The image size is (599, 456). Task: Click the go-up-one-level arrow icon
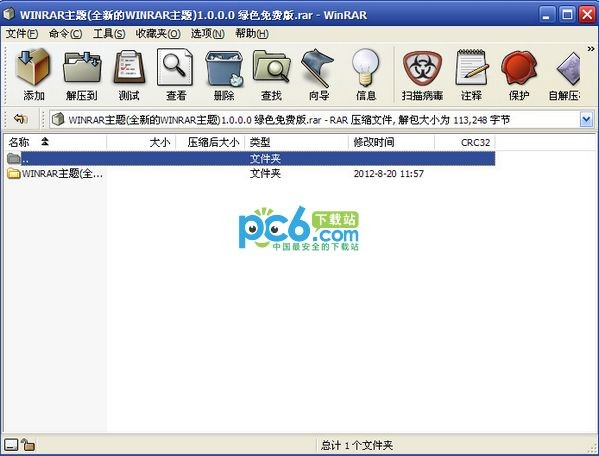pos(21,119)
